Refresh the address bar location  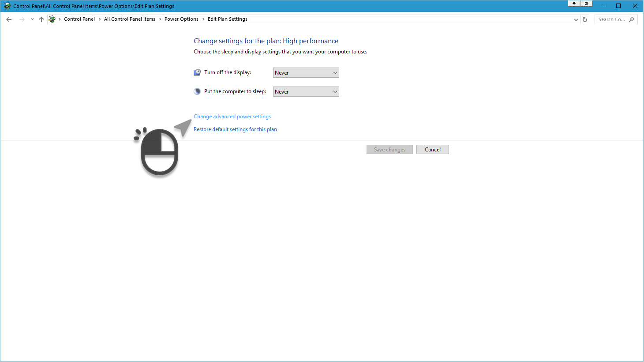click(585, 19)
